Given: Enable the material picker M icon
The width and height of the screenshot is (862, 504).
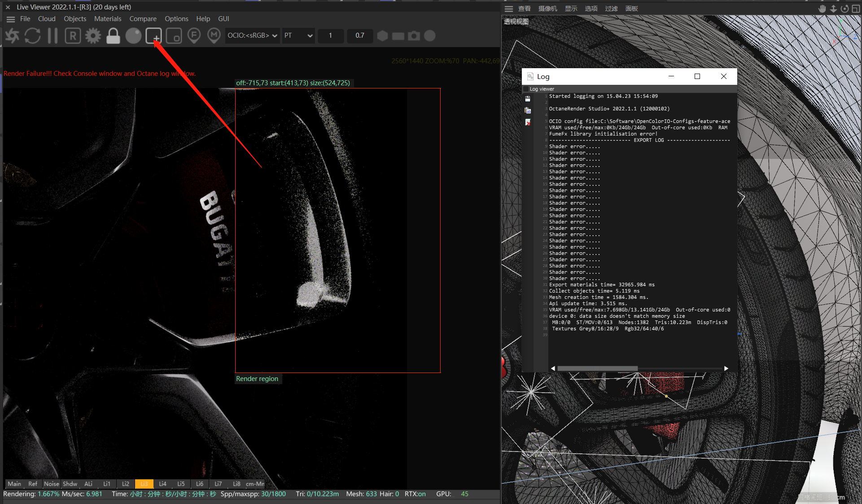Looking at the screenshot, I should [x=214, y=36].
